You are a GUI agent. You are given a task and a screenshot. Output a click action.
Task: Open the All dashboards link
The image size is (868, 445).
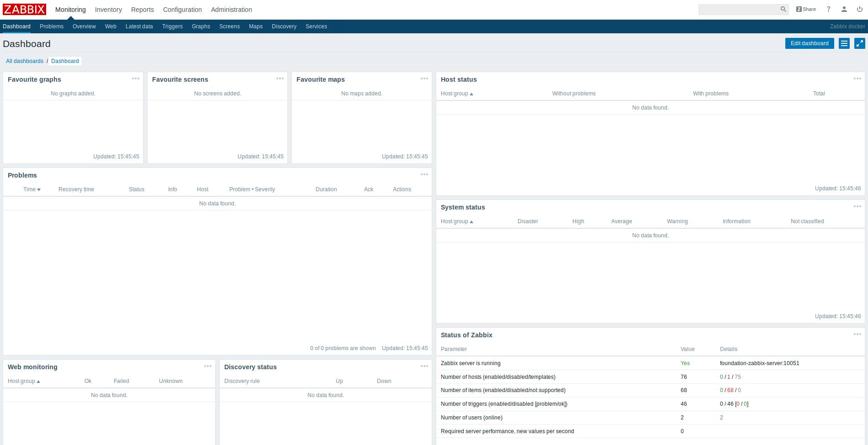(x=25, y=61)
